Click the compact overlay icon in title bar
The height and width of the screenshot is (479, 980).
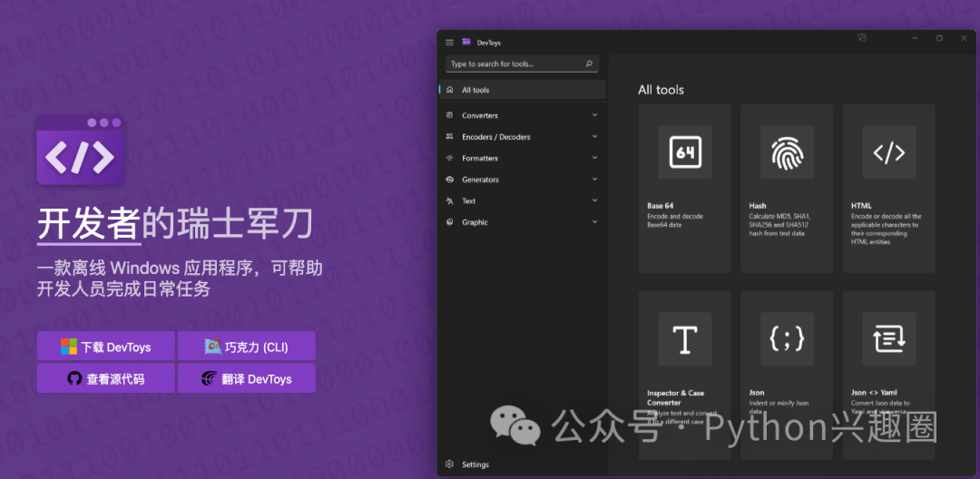point(862,38)
